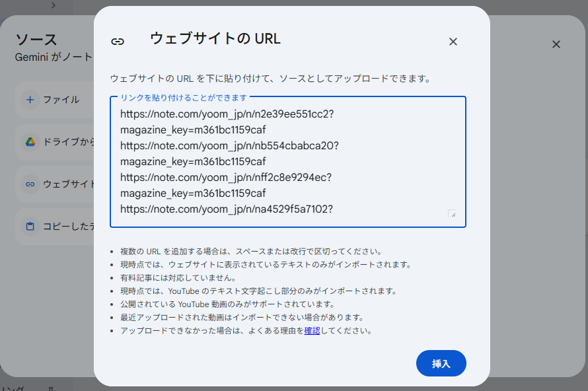Click the URL line containing na4529f5a7102?
The image size is (588, 391).
227,209
